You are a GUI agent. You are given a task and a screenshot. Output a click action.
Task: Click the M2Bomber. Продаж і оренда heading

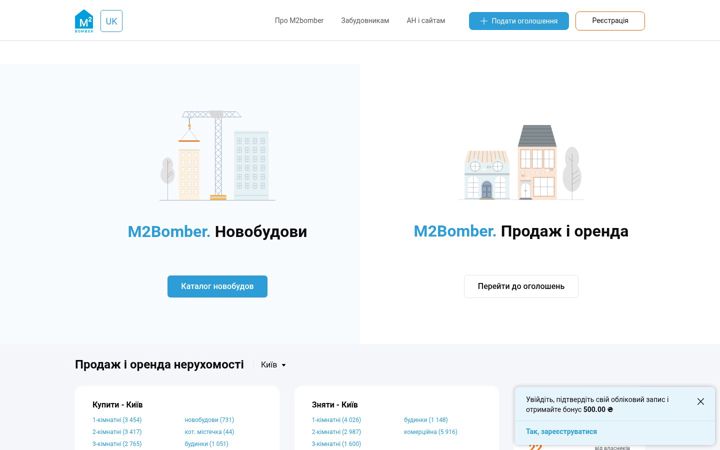click(x=521, y=231)
